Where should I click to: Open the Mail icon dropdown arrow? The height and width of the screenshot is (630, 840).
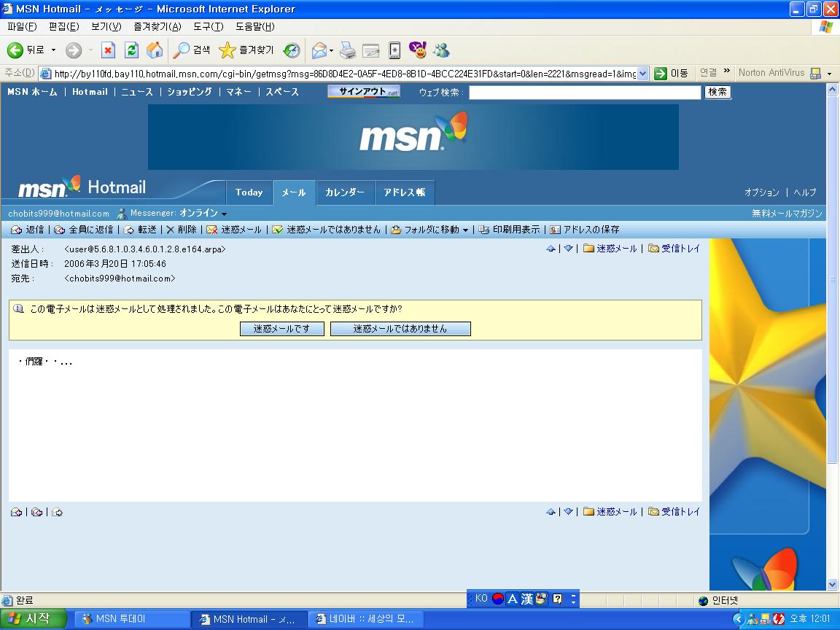coord(332,51)
